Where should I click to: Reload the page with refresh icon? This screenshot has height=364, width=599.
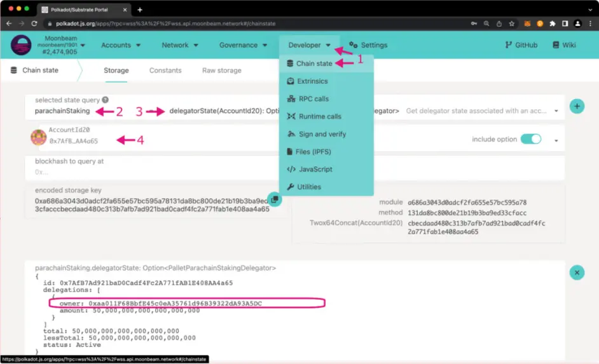(34, 24)
